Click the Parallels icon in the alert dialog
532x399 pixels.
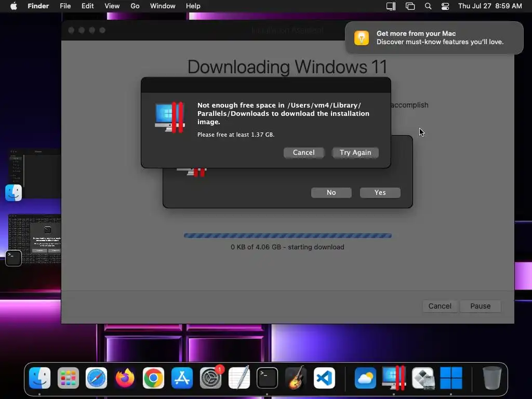(170, 117)
